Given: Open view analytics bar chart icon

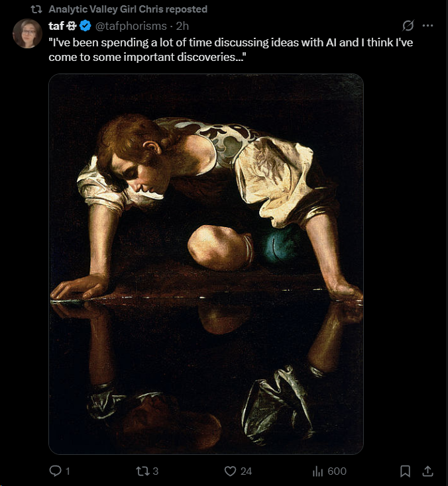Looking at the screenshot, I should pyautogui.click(x=317, y=471).
